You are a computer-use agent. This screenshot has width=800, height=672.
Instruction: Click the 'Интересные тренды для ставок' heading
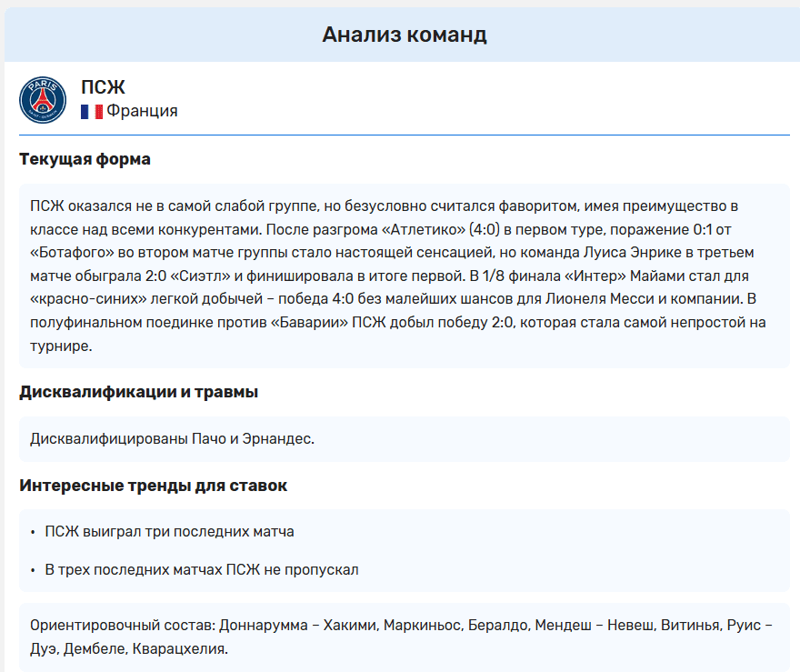[x=153, y=486]
